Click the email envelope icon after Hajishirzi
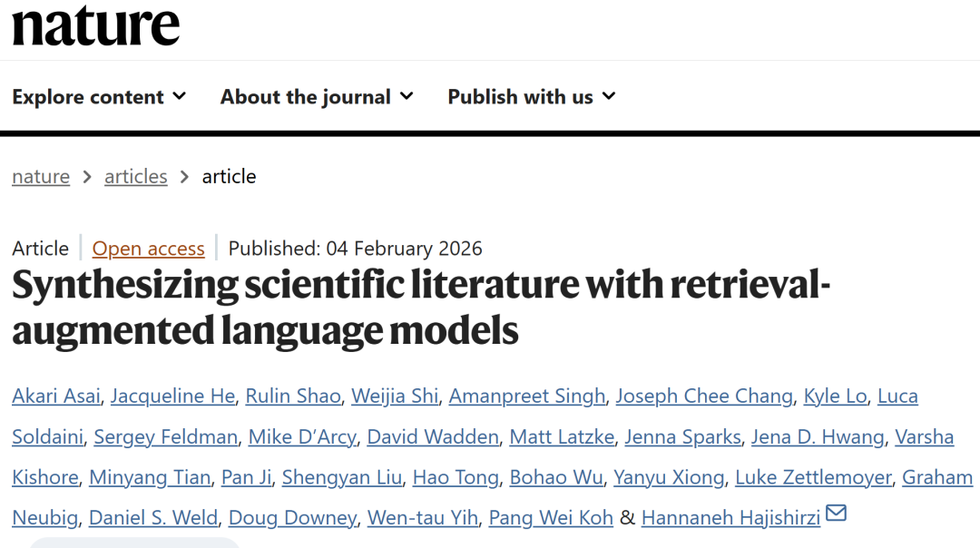 tap(836, 514)
